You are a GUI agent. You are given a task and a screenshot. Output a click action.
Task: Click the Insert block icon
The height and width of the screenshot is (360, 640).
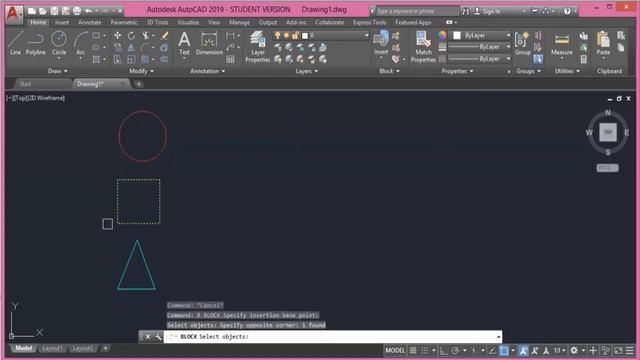pyautogui.click(x=381, y=43)
